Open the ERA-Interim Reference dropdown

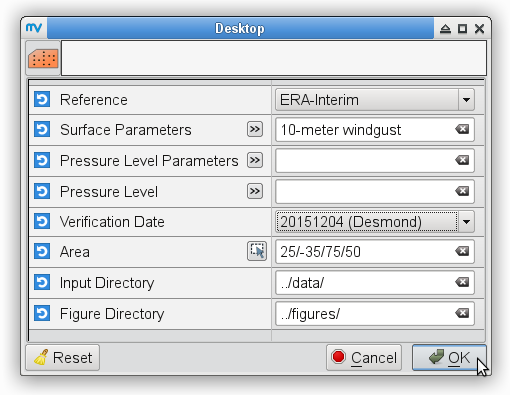375,100
